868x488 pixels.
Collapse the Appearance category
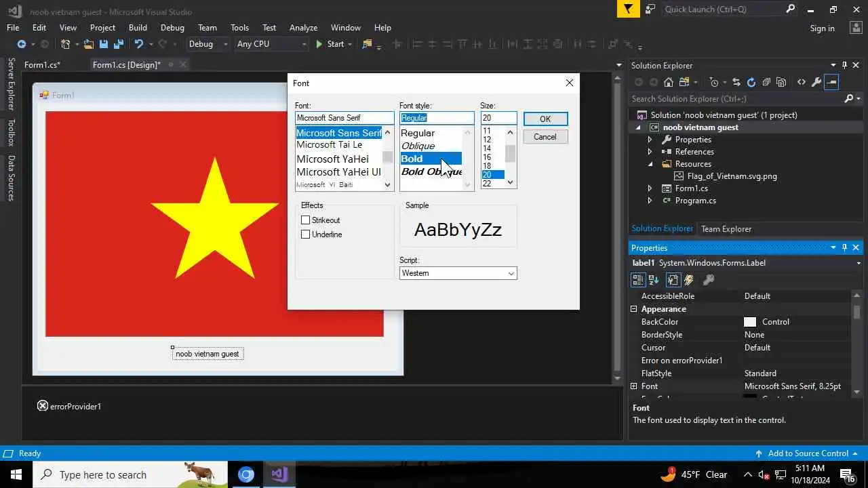click(634, 309)
